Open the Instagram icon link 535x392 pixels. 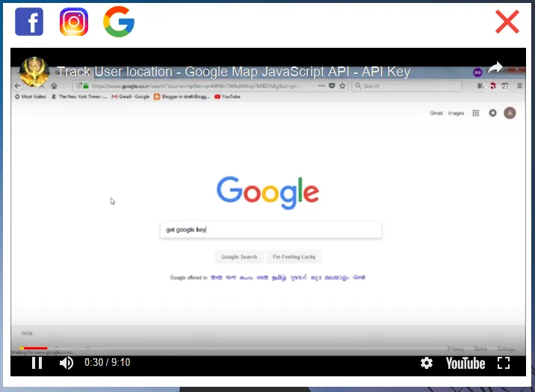(x=74, y=22)
